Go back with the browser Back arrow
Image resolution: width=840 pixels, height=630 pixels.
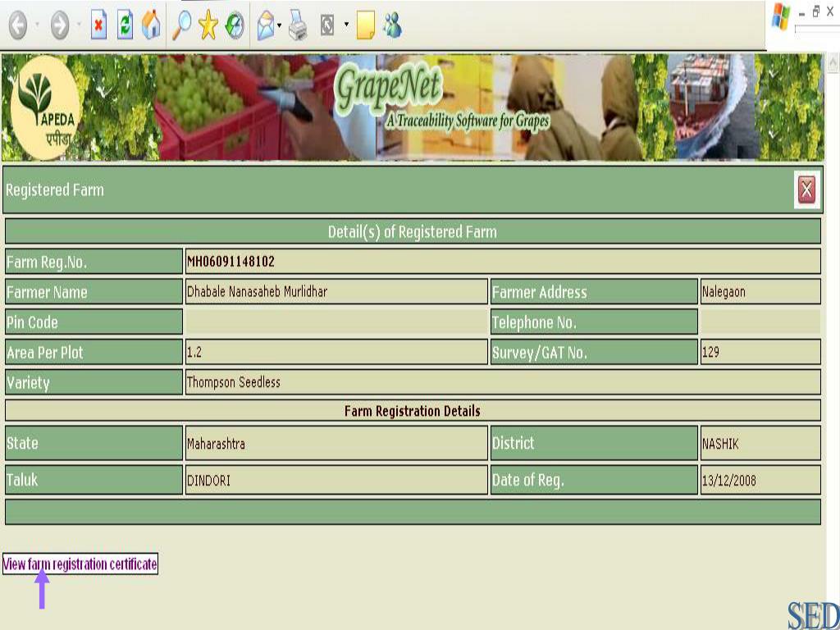[18, 25]
